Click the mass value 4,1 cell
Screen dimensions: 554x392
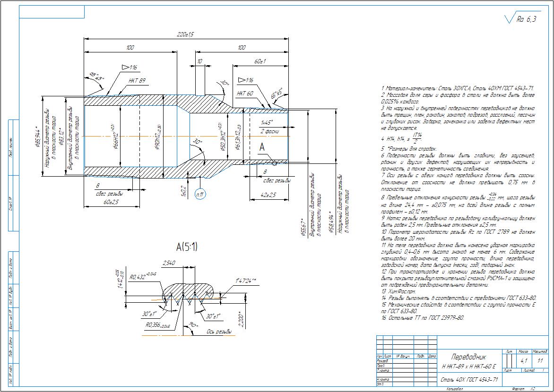point(524,361)
